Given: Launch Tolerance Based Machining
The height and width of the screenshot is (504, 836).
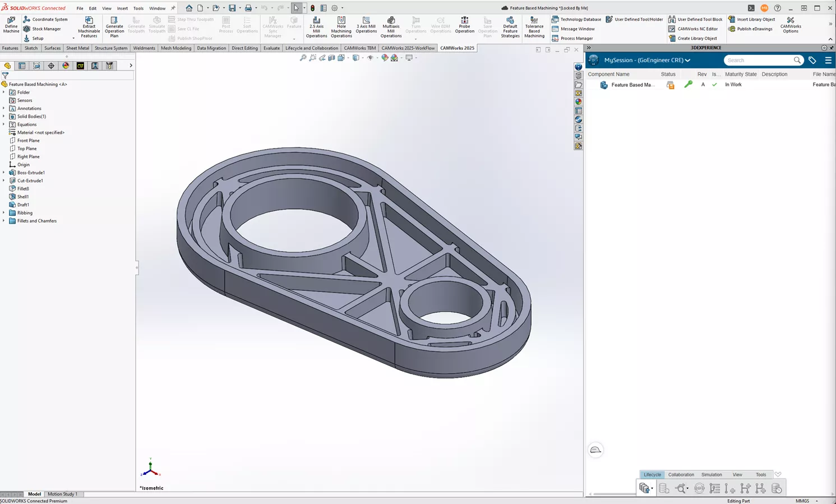Looking at the screenshot, I should tap(534, 27).
